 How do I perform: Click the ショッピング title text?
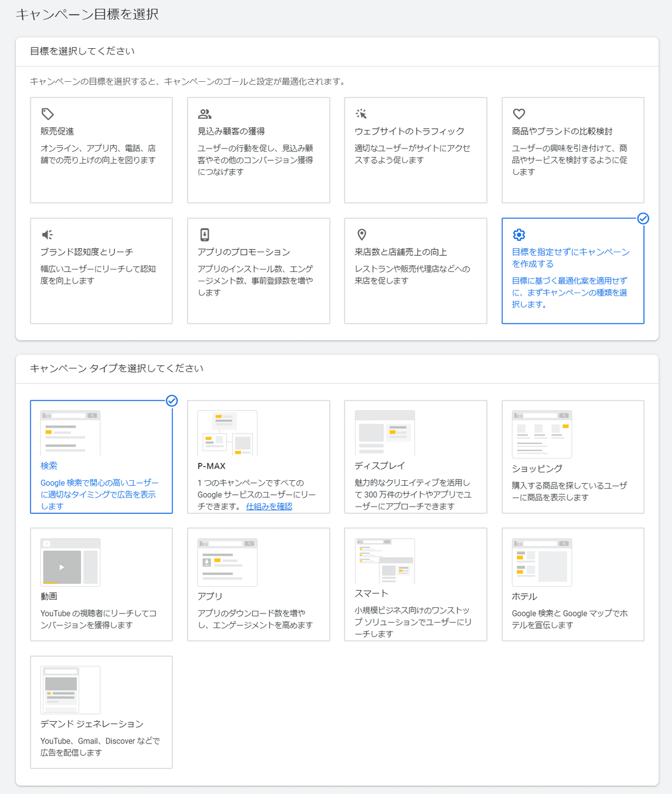tap(537, 468)
